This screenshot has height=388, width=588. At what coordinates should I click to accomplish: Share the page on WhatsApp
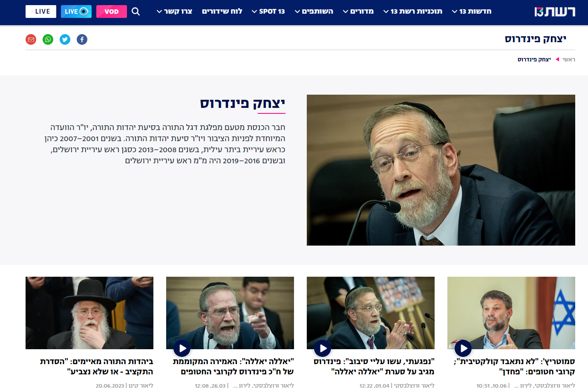48,40
